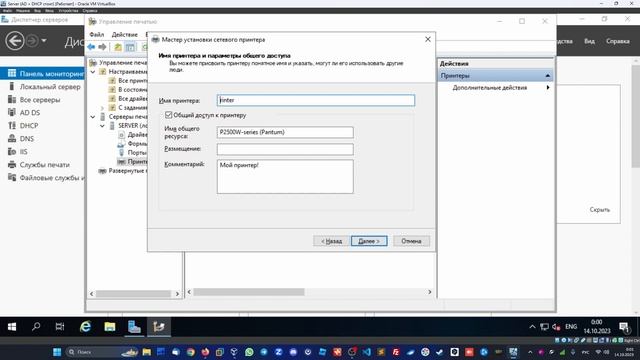Click the Server Manager vertical scrollbar
Image resolution: width=640 pixels, height=360 pixels.
[636, 117]
